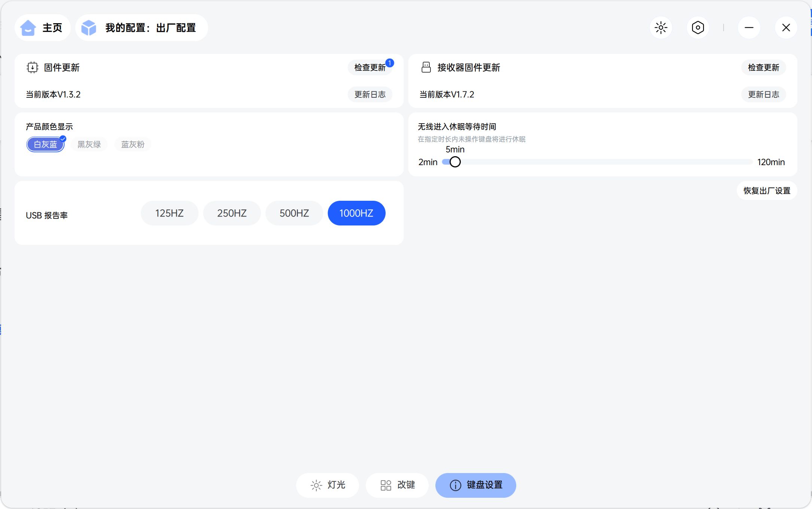This screenshot has width=812, height=509.
Task: Open receiver firmware 更新日志 changelog
Action: click(763, 94)
